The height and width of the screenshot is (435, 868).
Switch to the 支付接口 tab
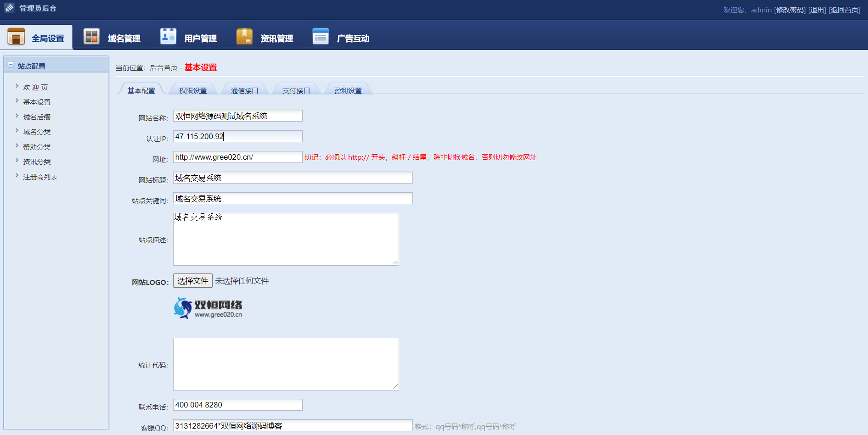tap(296, 90)
